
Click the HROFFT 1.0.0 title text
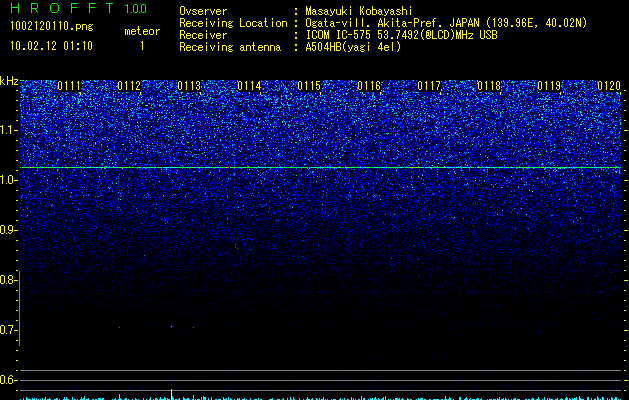click(x=79, y=8)
